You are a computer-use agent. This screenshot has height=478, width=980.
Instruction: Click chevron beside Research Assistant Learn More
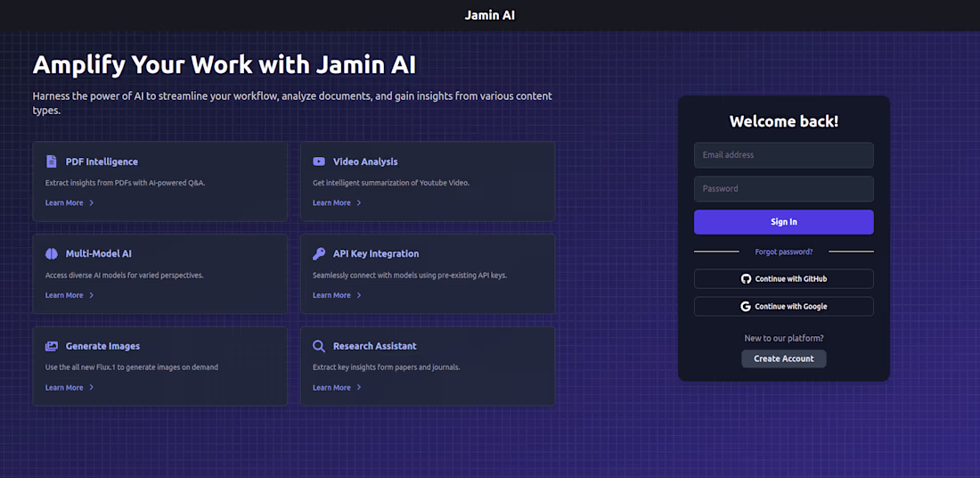click(359, 388)
